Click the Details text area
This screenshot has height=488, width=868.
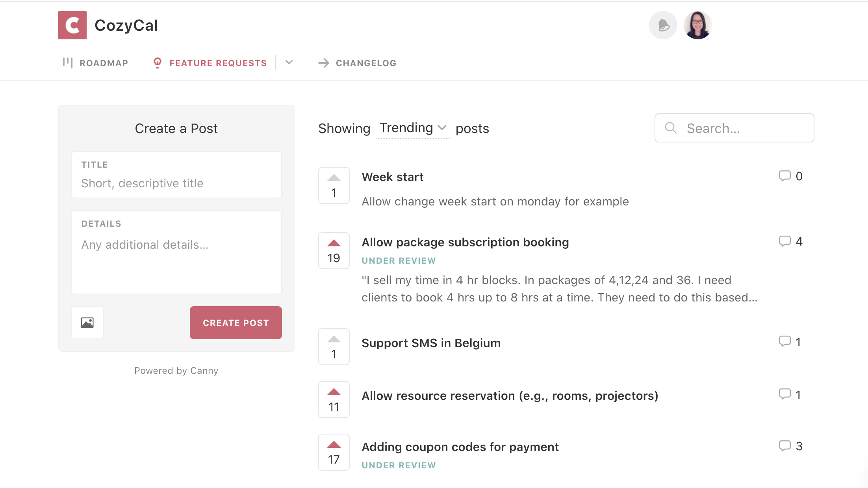176,260
